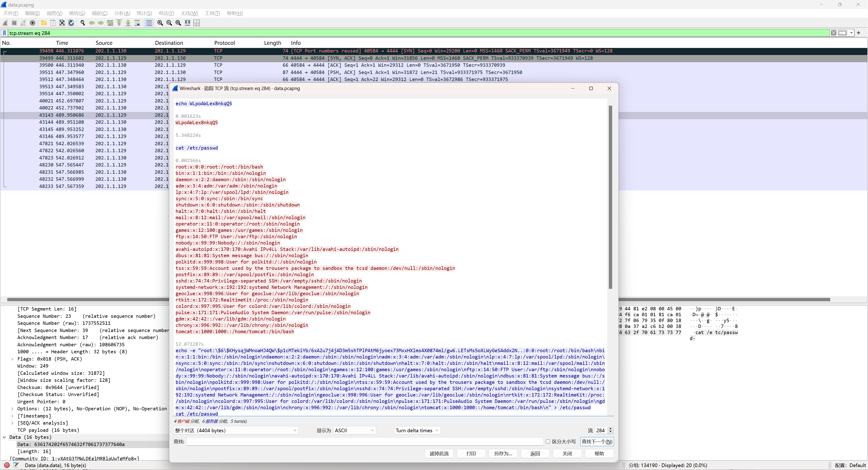Open the 分析(A) menu
The image size is (868, 470).
coord(122,13)
